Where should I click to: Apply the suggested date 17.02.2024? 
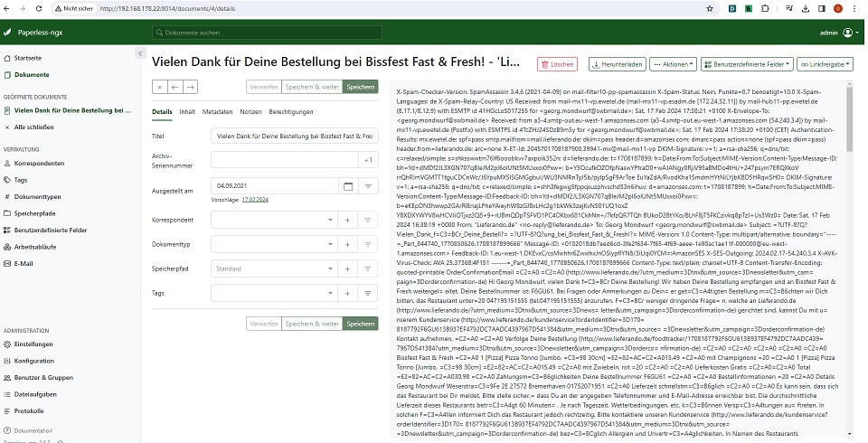255,200
